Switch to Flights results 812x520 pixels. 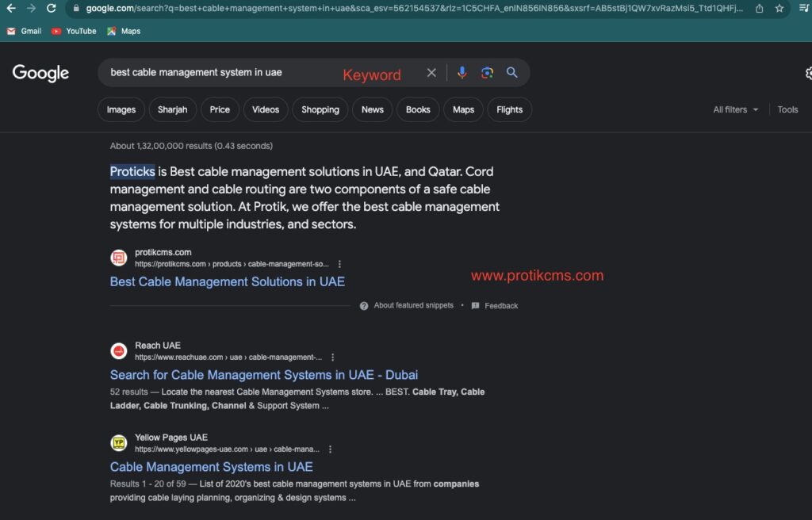point(510,110)
